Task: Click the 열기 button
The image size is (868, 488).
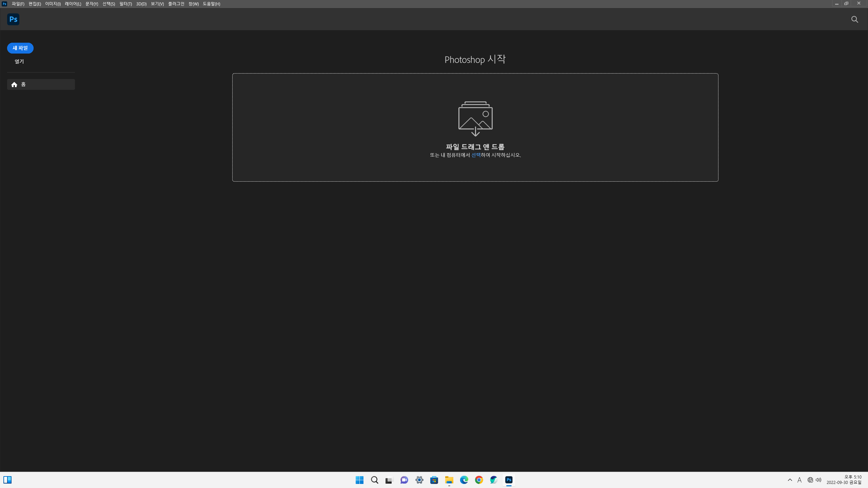Action: click(19, 61)
